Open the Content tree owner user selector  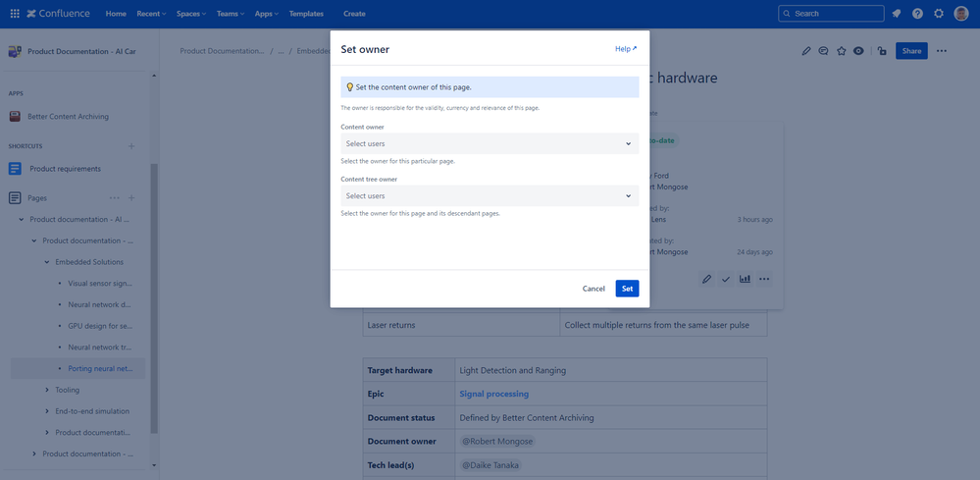click(x=490, y=195)
